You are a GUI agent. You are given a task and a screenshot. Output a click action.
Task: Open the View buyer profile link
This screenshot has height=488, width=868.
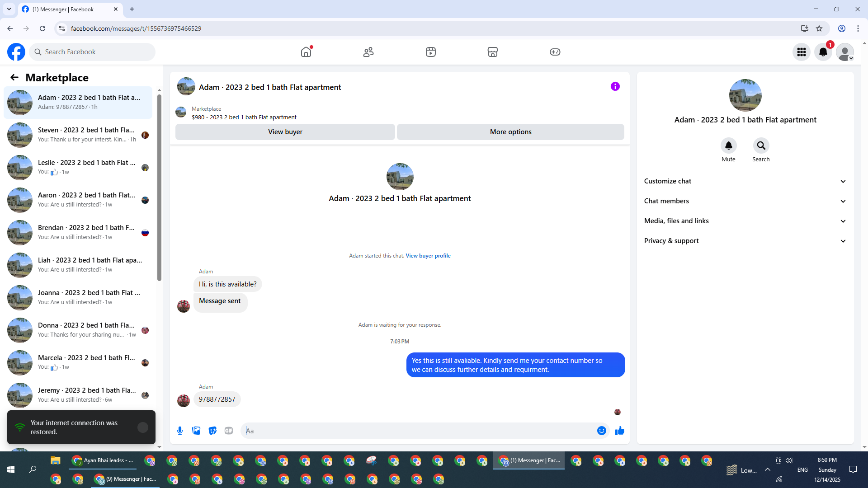click(428, 256)
